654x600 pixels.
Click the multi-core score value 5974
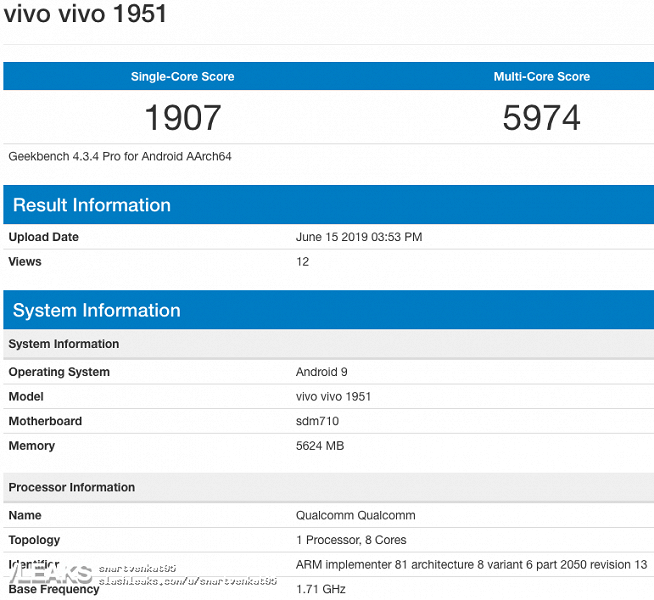click(x=541, y=118)
